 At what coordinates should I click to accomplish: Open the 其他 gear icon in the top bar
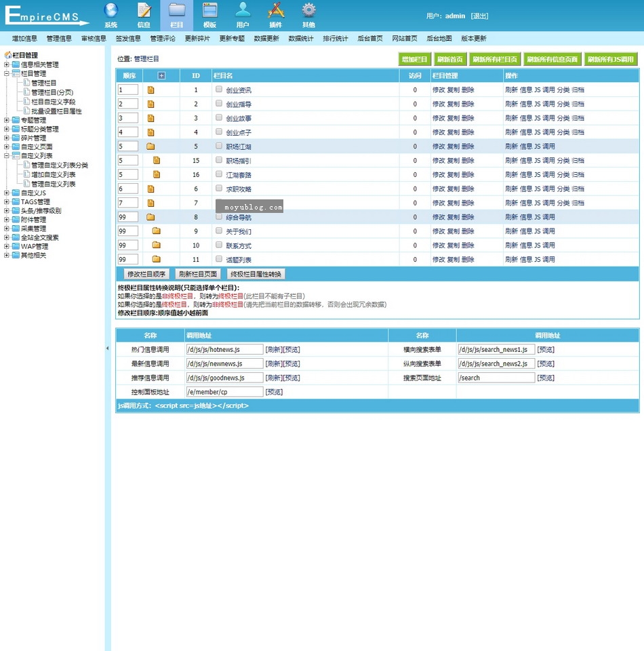pyautogui.click(x=308, y=10)
